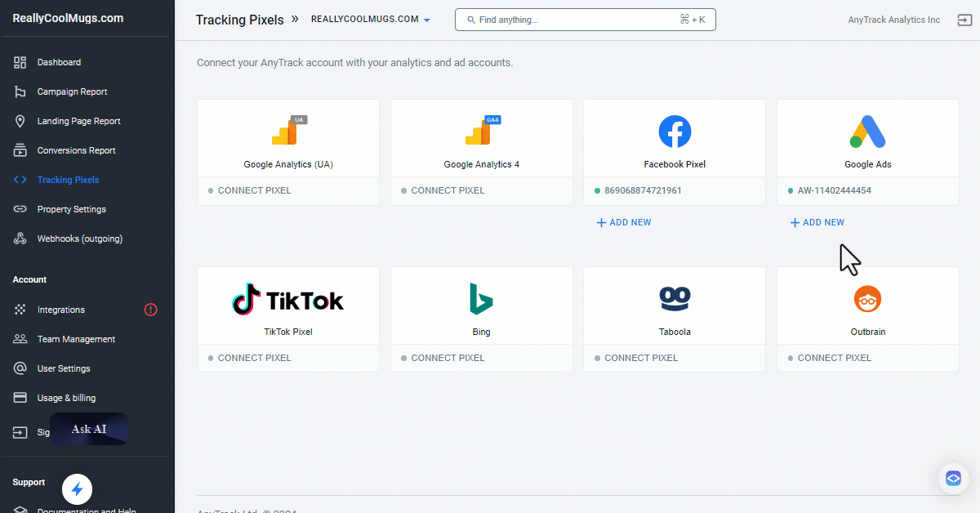Screen dimensions: 980x513
Task: Click the logout icon at top right
Action: coord(964,20)
